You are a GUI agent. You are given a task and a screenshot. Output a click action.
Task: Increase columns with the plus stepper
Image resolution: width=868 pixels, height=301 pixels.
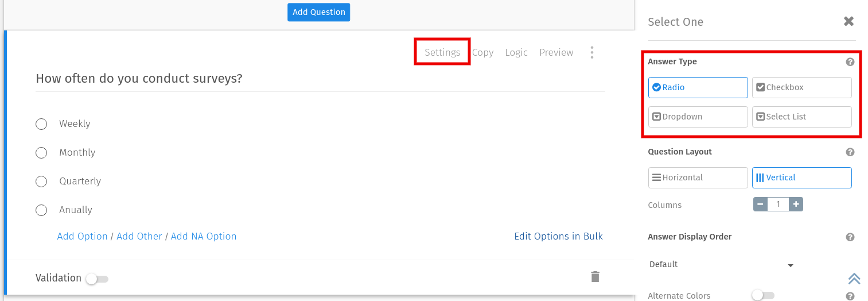coord(796,204)
